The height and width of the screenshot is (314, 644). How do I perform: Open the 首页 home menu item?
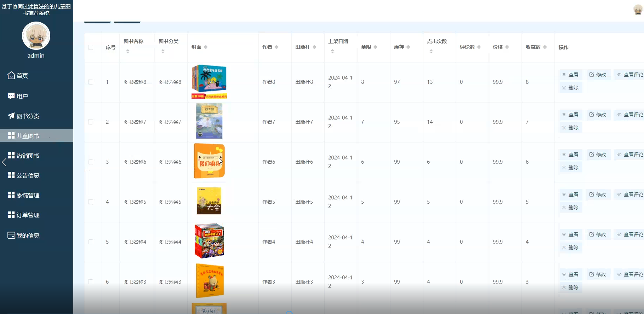[36, 75]
